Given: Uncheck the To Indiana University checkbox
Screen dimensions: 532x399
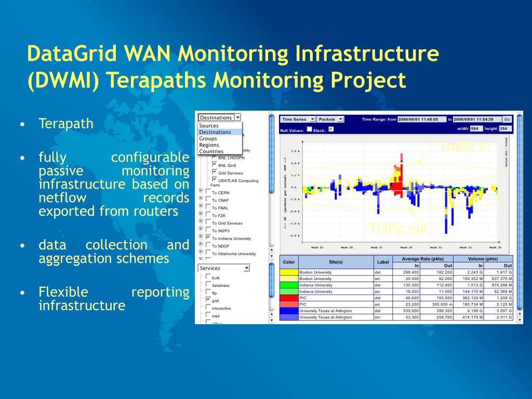Looking at the screenshot, I should click(208, 237).
